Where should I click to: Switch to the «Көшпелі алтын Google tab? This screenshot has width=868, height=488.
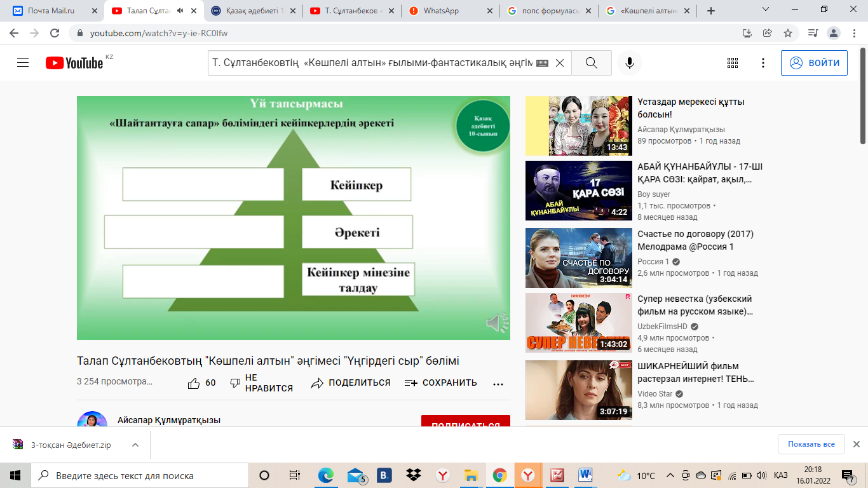648,11
